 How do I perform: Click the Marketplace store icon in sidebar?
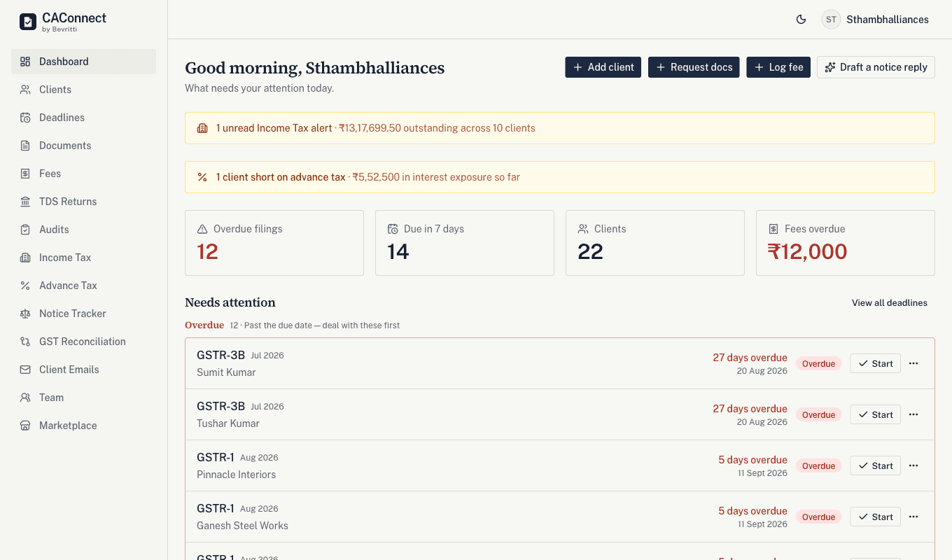[x=25, y=426]
